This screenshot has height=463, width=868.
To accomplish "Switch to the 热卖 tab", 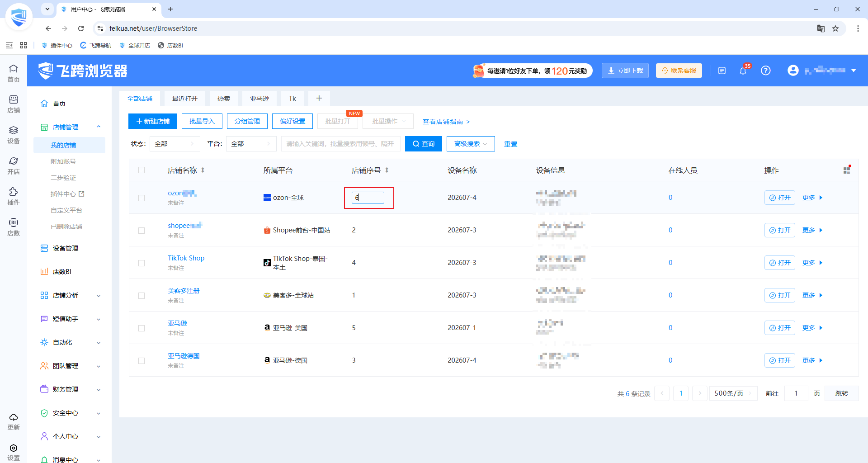I will 224,98.
